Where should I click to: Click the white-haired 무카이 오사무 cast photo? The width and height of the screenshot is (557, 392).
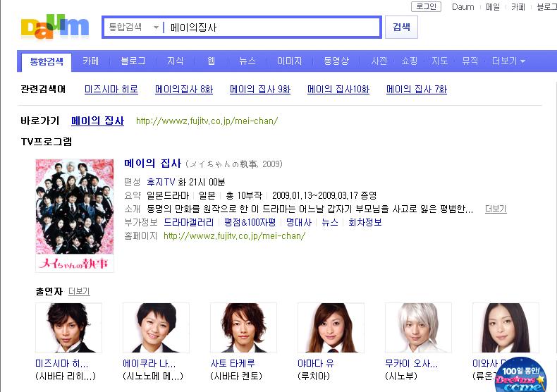click(418, 328)
